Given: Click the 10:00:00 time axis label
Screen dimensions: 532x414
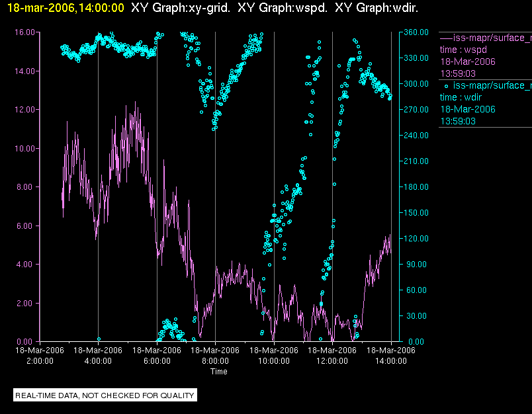Looking at the screenshot, I should click(274, 361).
